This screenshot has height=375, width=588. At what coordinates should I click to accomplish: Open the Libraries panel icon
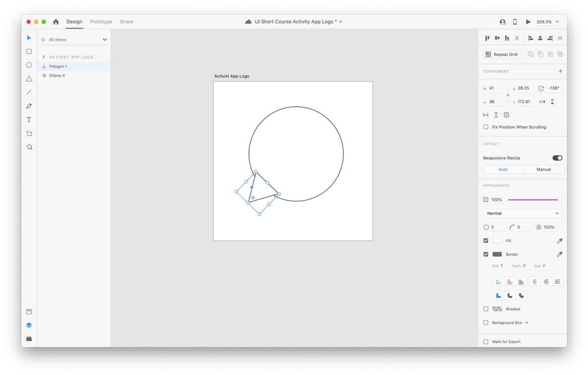(x=29, y=312)
